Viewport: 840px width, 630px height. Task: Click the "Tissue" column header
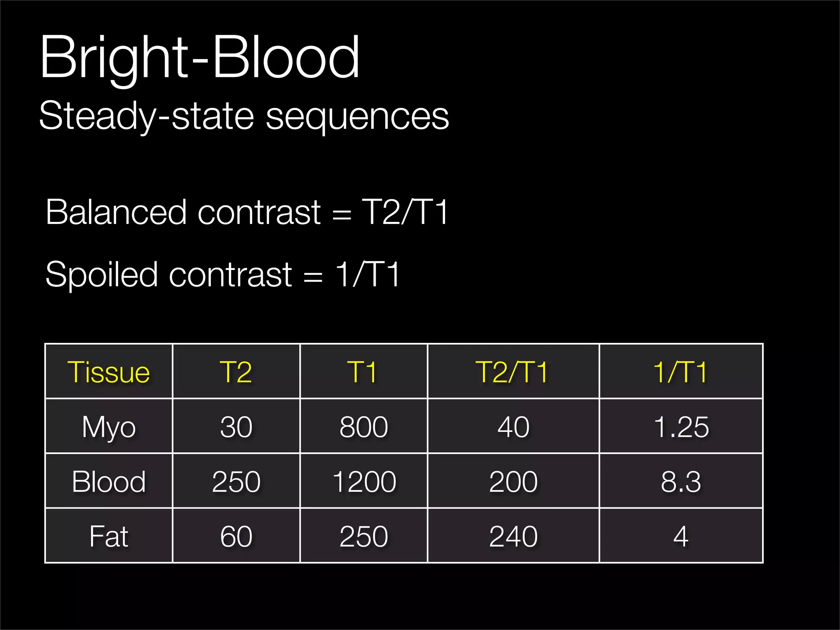point(109,372)
